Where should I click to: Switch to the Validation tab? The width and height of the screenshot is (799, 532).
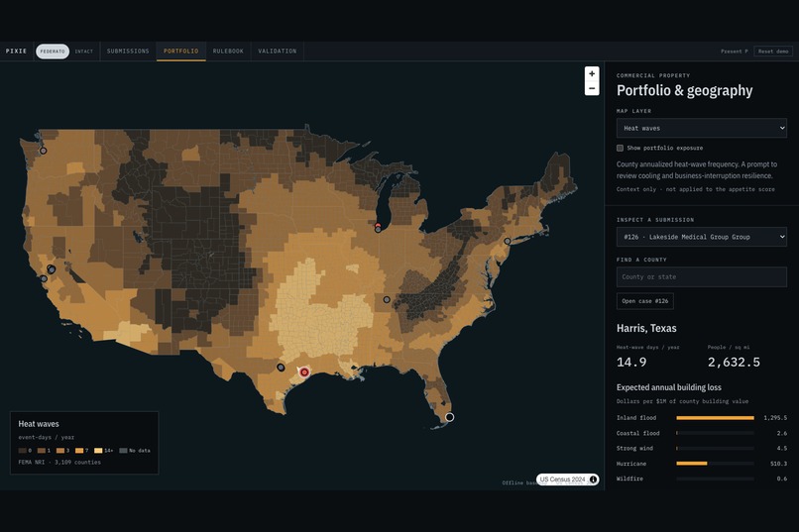pos(278,52)
